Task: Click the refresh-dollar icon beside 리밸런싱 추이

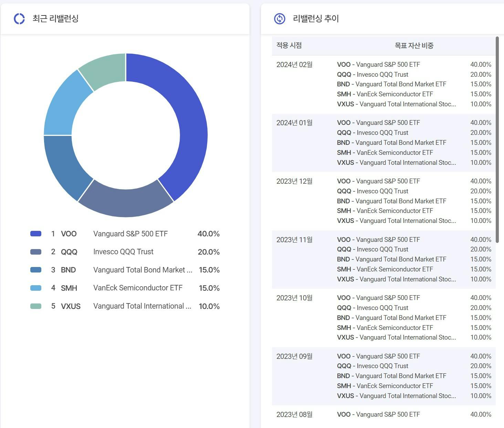Action: (280, 19)
